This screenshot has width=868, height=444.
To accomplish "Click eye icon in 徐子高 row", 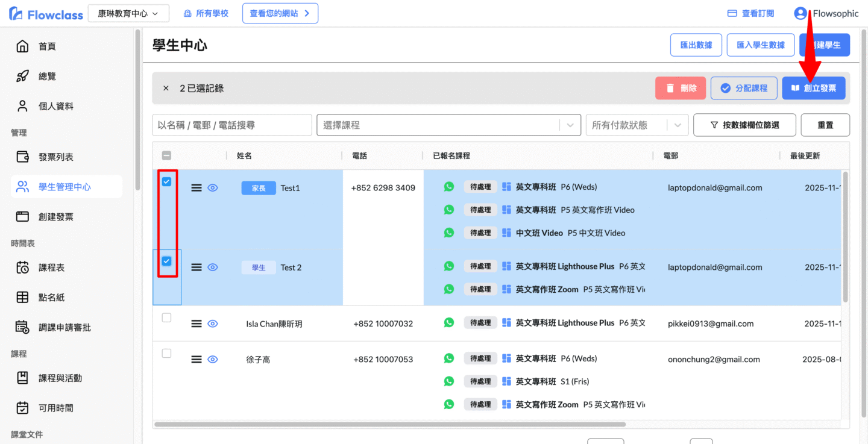I will pos(212,360).
